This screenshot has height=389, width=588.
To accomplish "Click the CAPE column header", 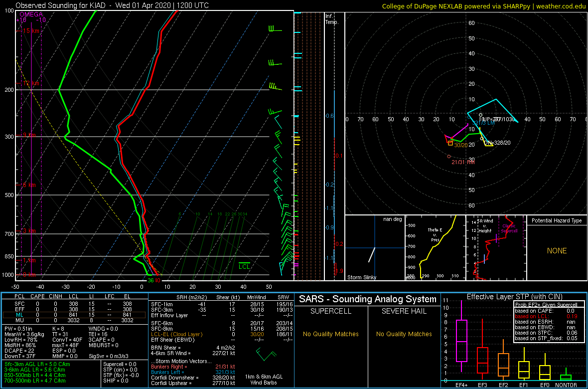I will click(x=37, y=297).
